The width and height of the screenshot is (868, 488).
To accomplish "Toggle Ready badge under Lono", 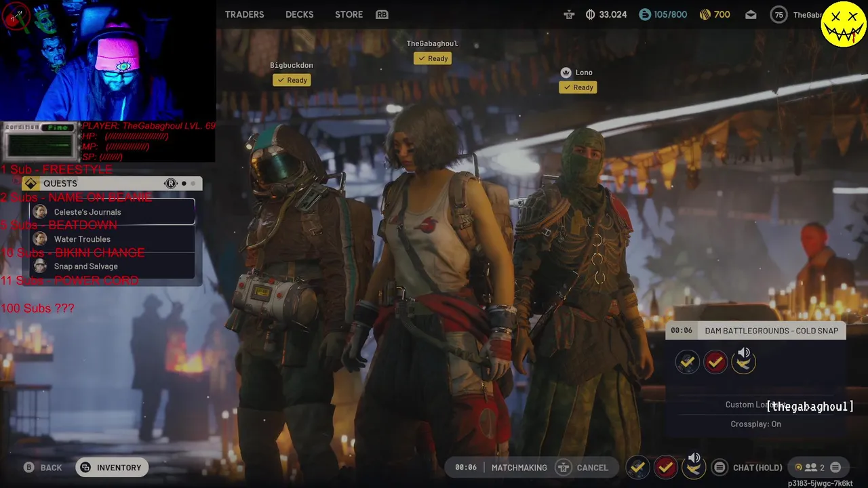I will (578, 87).
